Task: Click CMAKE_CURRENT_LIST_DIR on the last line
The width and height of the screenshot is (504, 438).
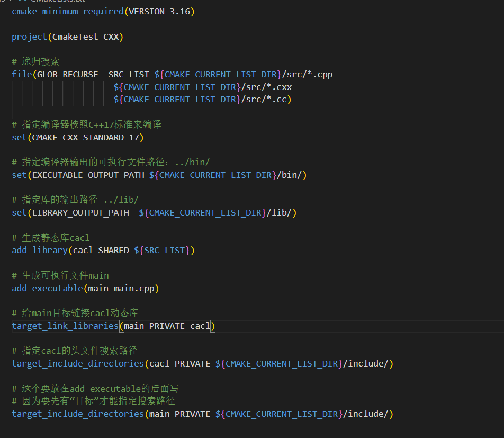Action: tap(282, 414)
